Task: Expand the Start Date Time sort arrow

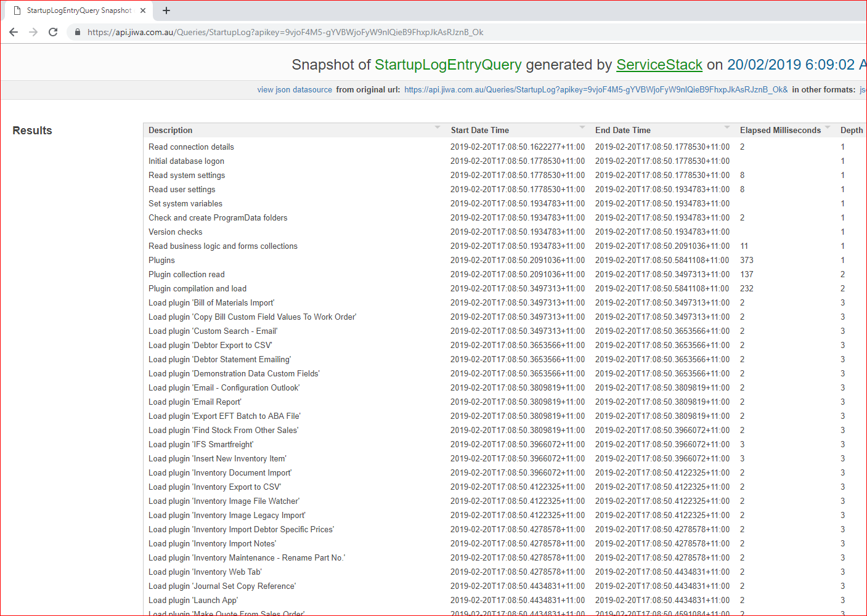Action: tap(582, 128)
